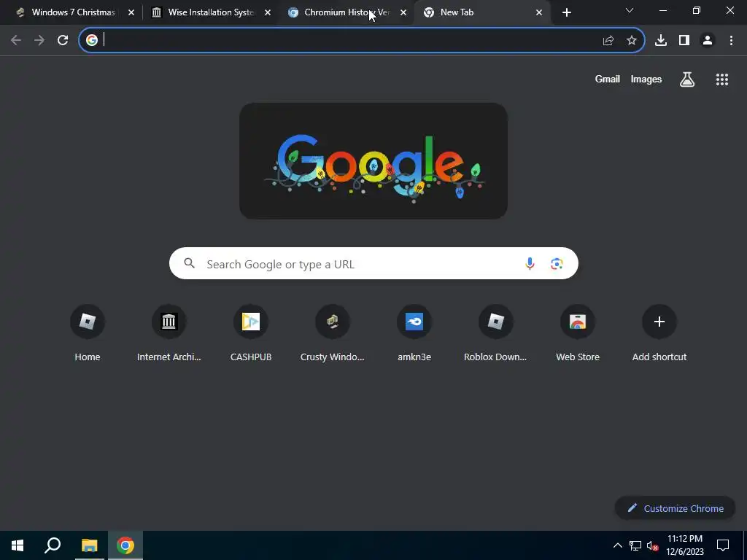The height and width of the screenshot is (560, 747).
Task: Open the muted volume tray icon
Action: pyautogui.click(x=653, y=545)
